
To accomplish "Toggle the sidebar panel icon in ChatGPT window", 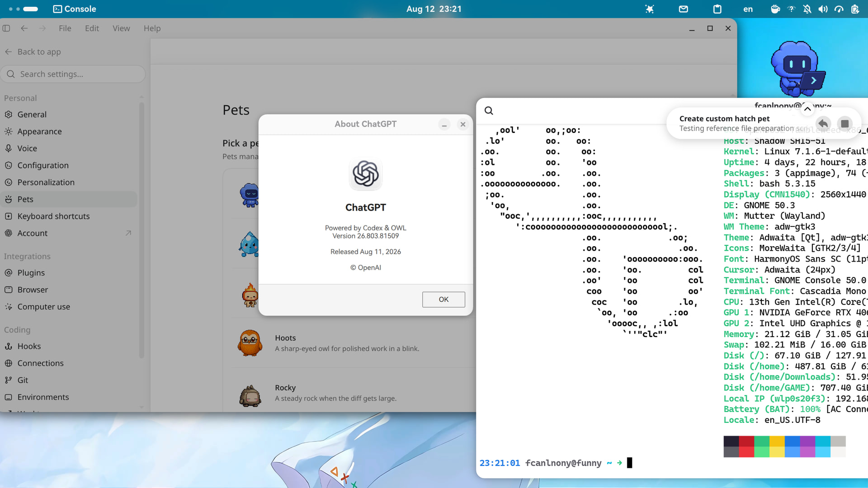I will coord(6,28).
